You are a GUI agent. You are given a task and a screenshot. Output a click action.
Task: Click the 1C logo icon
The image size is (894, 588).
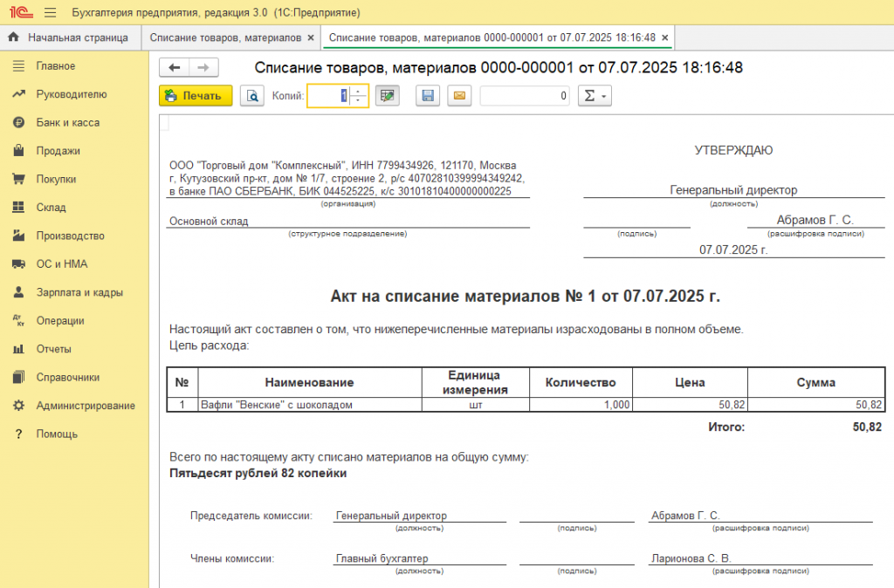(21, 12)
